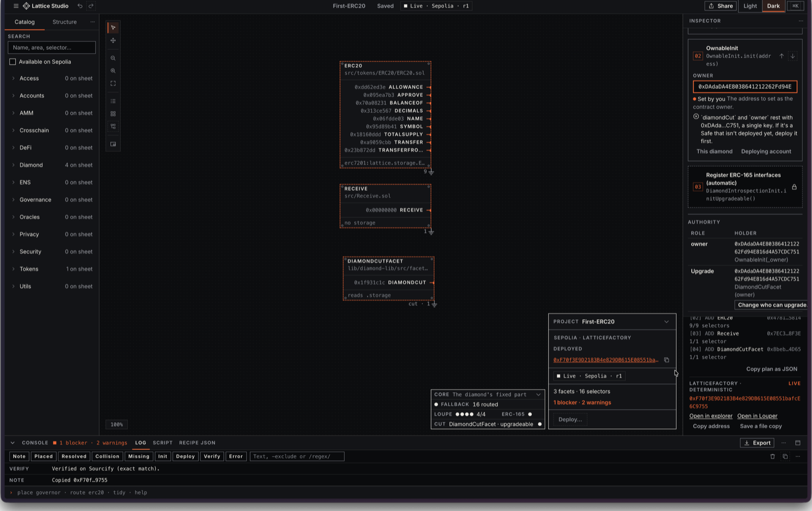
Task: Click the console panel maximize icon
Action: pos(798,443)
